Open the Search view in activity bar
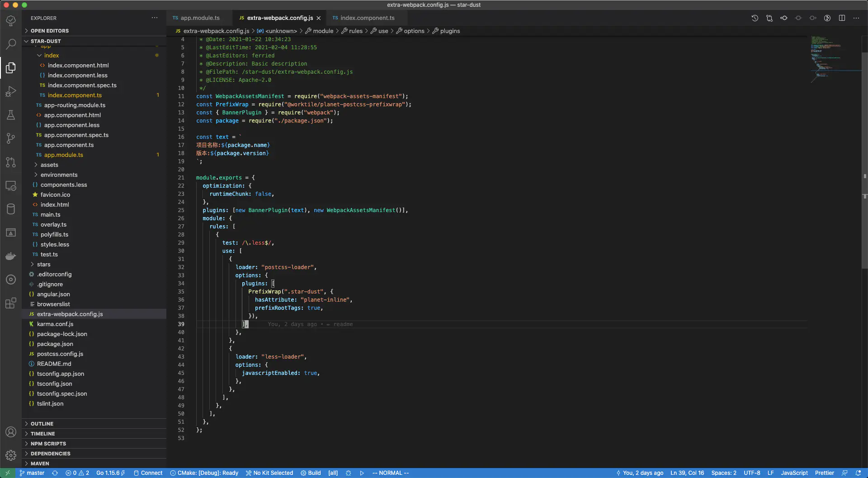Screen dimensions: 868x478 pos(11,44)
